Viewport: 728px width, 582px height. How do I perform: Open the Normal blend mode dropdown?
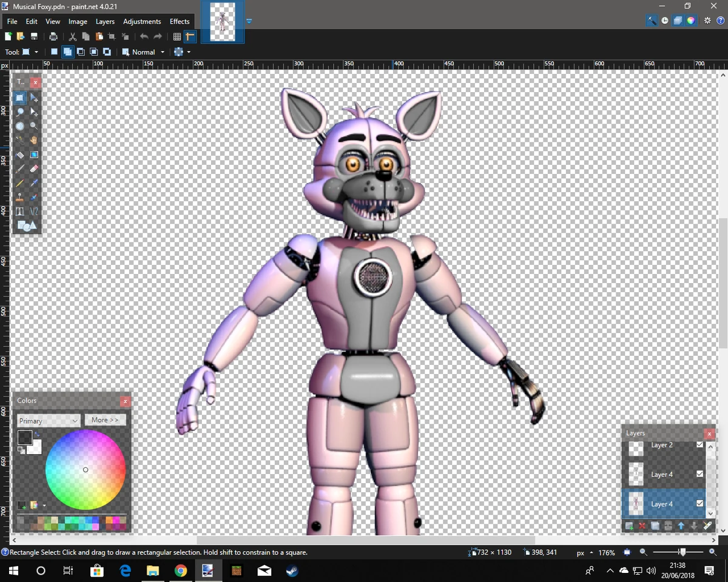163,52
